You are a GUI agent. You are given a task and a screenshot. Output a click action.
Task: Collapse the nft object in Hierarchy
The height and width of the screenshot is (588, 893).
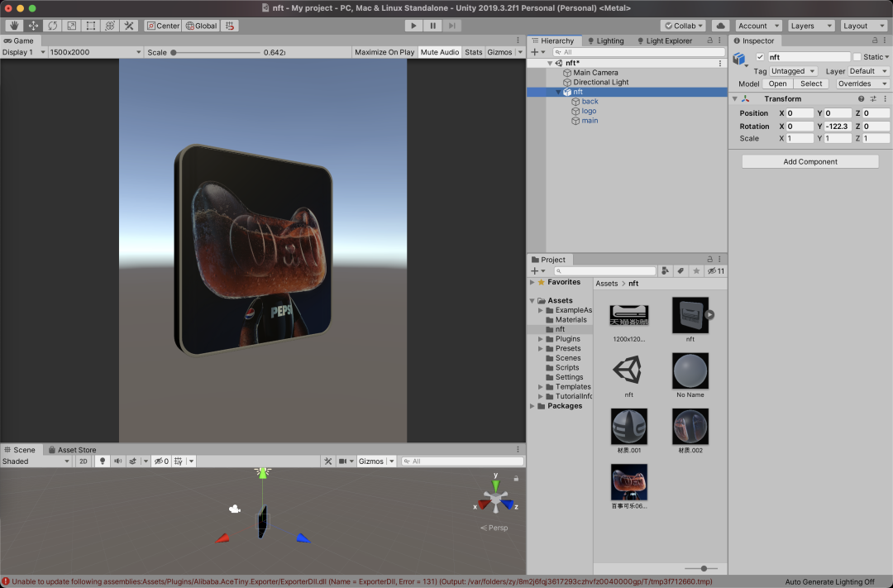click(x=558, y=92)
